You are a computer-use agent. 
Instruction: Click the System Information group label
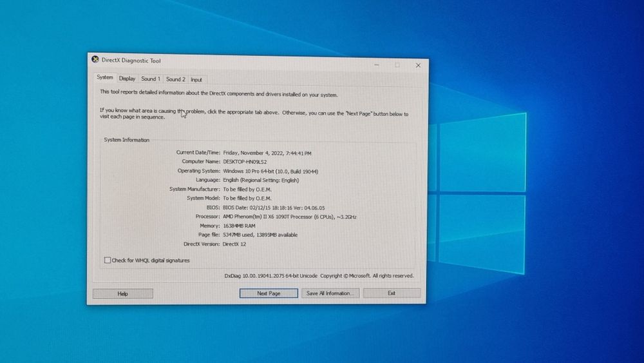(x=126, y=140)
